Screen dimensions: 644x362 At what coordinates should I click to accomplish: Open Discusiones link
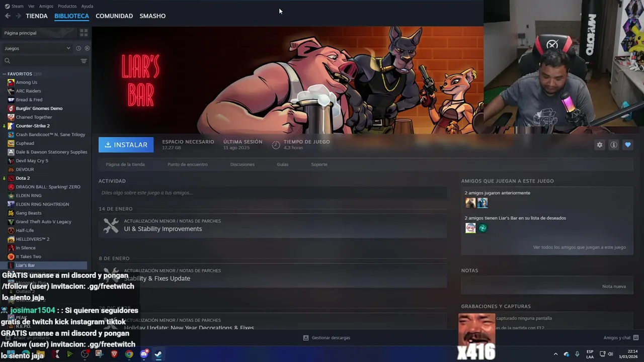(242, 164)
